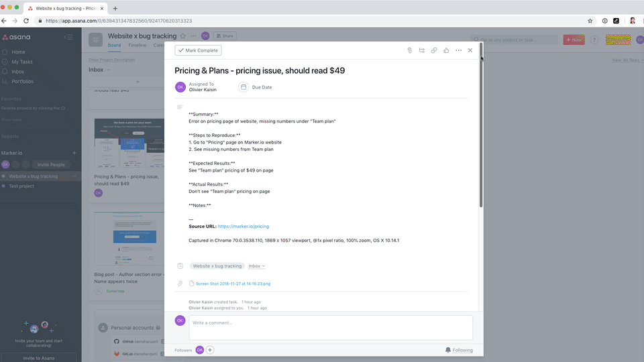This screenshot has height=362, width=644.
Task: Click the comment field to write a comment
Action: click(331, 327)
